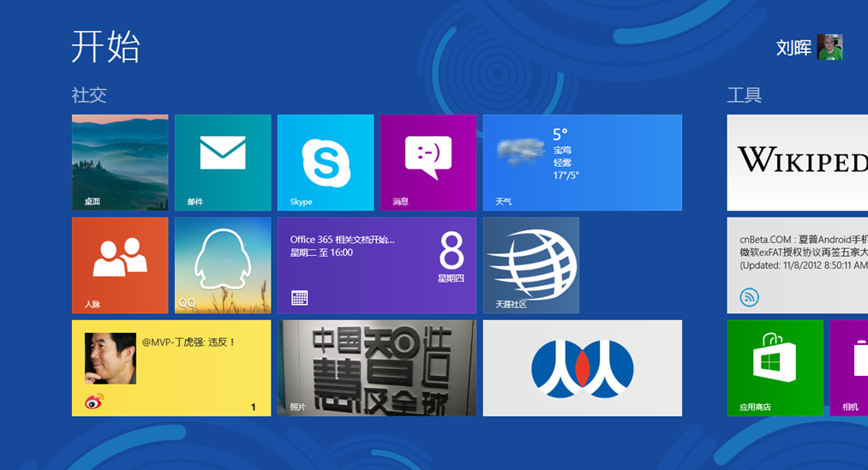Open the 人脉 people tile
This screenshot has width=868, height=470.
(x=120, y=265)
